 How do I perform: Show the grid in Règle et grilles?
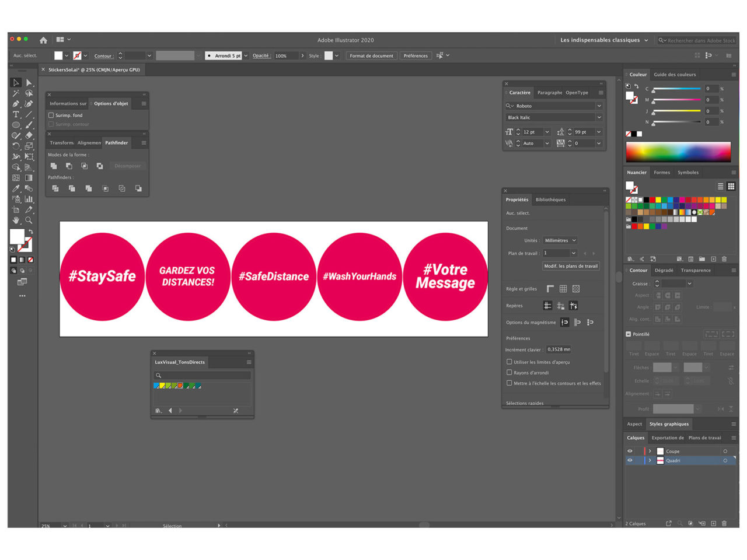563,289
